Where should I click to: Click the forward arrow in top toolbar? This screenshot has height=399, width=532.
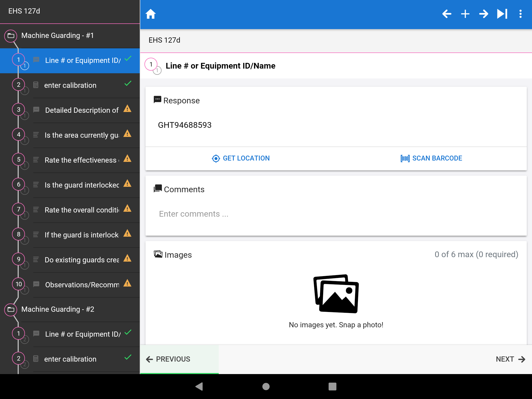click(x=483, y=14)
